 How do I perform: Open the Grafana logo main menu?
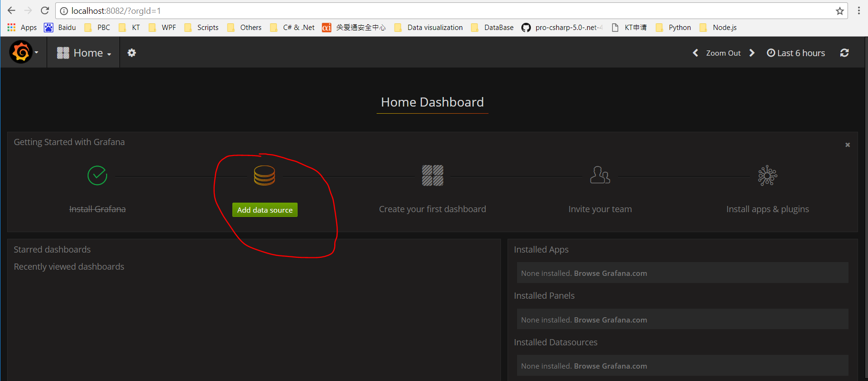(x=23, y=52)
